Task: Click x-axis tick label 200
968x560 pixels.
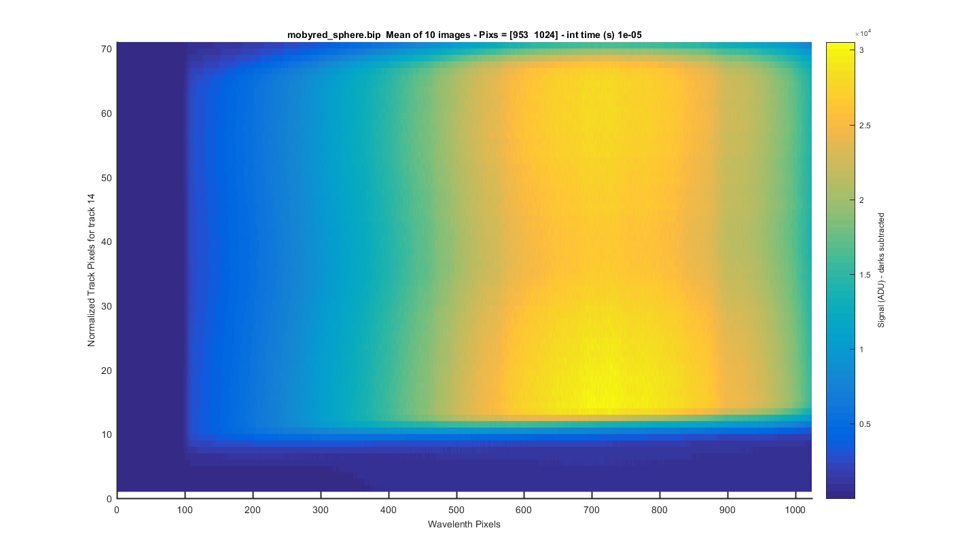Action: (253, 509)
